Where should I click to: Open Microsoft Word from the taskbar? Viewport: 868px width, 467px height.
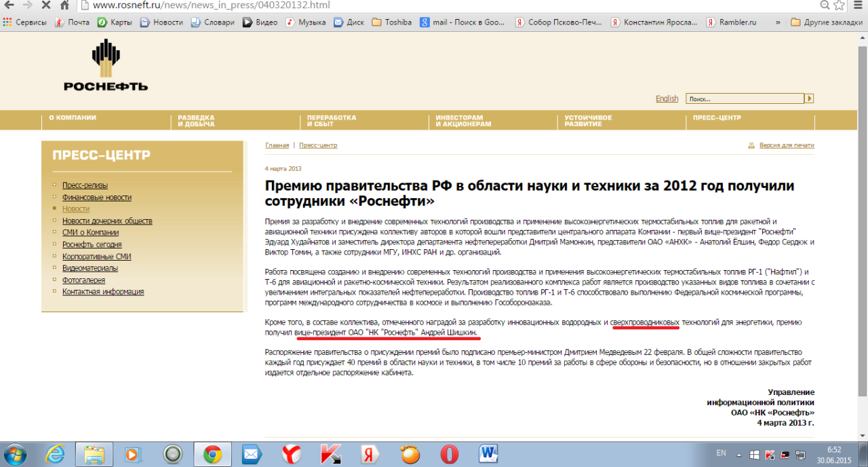click(x=488, y=453)
